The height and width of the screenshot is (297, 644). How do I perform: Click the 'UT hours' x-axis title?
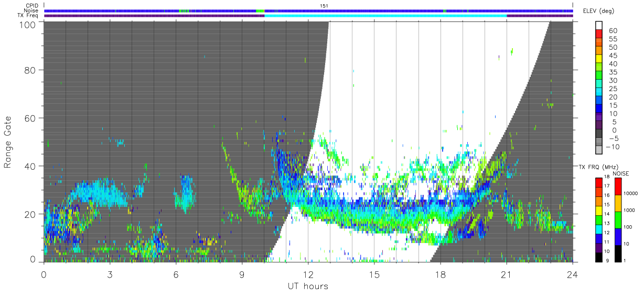307,286
